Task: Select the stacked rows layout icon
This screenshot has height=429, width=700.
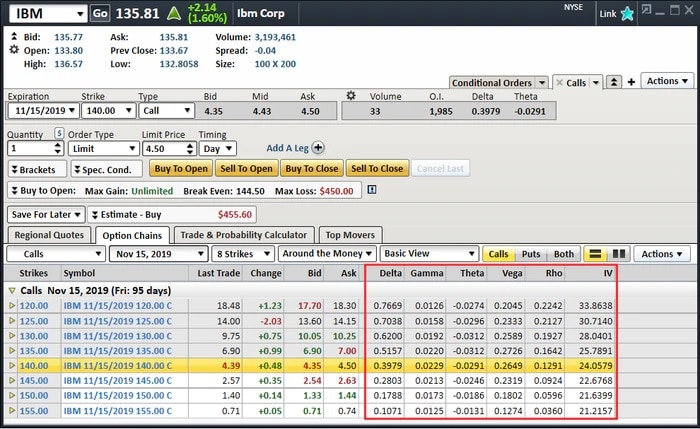Action: pos(595,255)
